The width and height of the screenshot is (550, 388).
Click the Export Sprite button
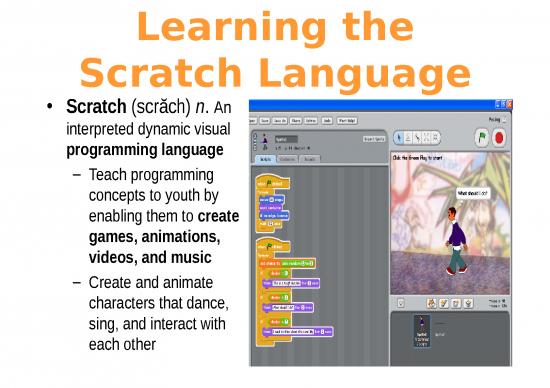point(374,139)
